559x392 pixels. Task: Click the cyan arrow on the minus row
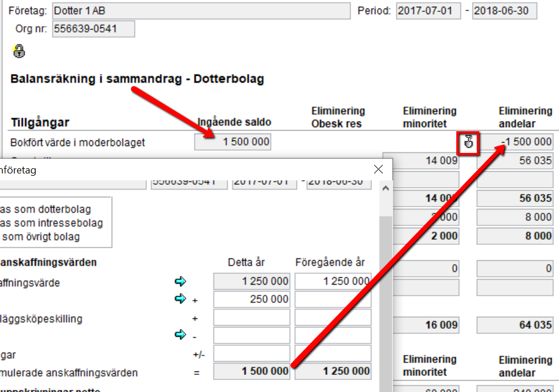(180, 334)
